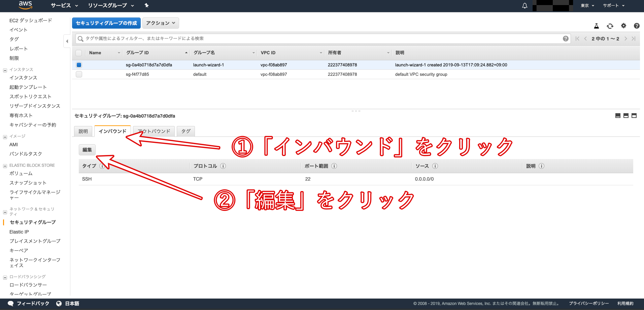Refresh the security groups list

pyautogui.click(x=610, y=26)
